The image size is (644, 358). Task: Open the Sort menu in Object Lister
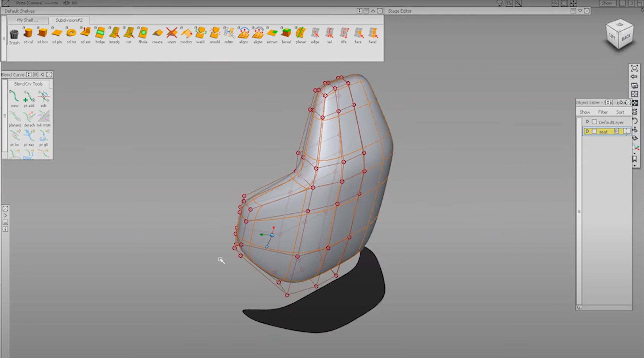(x=620, y=112)
